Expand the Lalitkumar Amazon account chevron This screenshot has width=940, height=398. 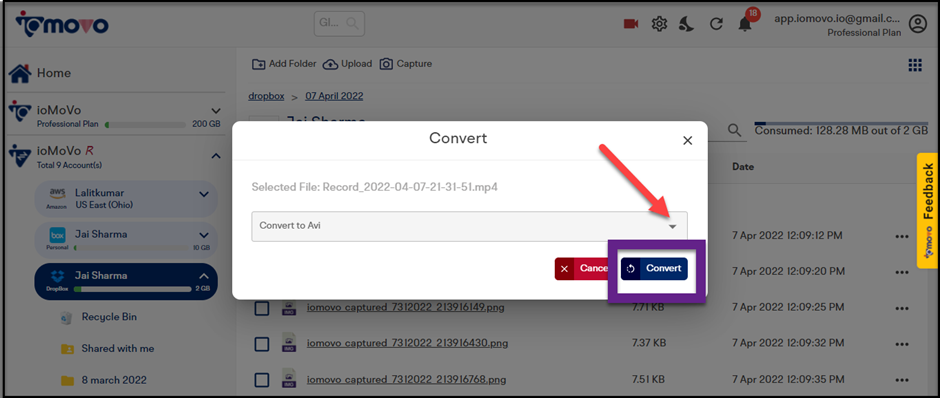[x=204, y=194]
